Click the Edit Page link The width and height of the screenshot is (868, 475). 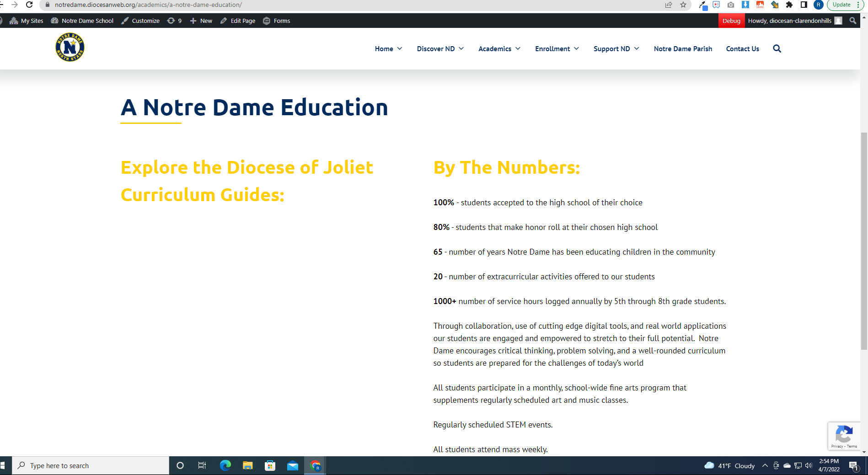coord(238,21)
